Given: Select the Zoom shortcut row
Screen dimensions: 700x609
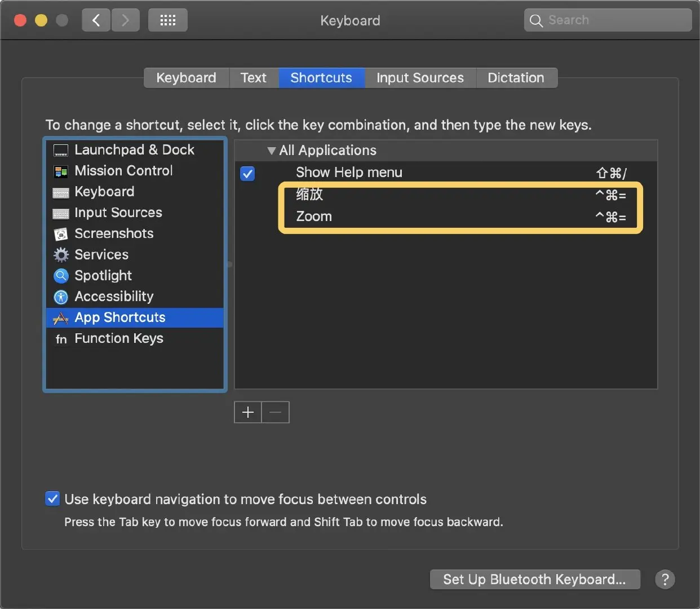Looking at the screenshot, I should (x=460, y=217).
